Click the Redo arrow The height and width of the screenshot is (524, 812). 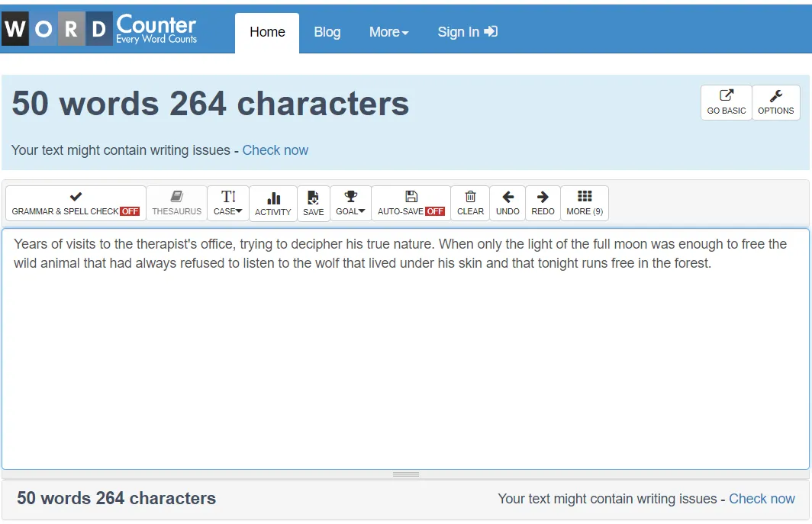pos(543,203)
